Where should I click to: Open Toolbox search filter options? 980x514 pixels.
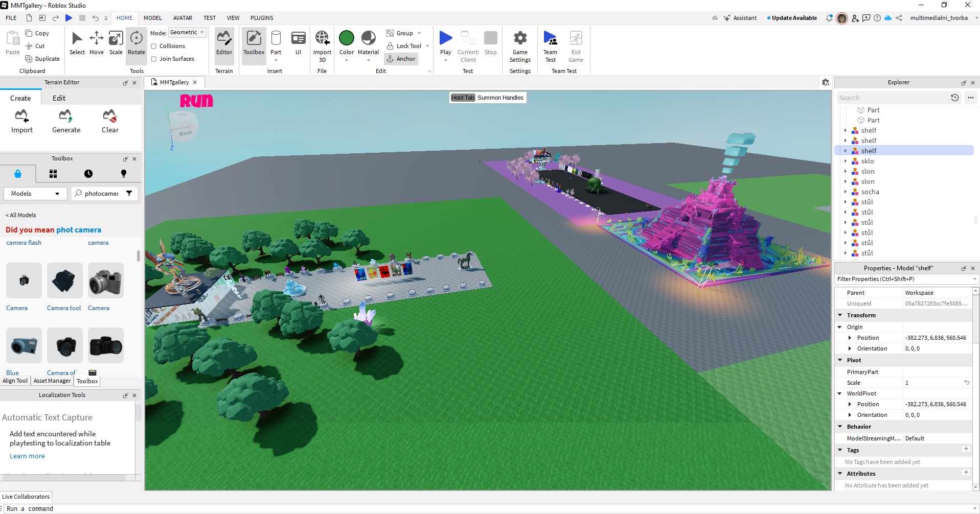(129, 193)
